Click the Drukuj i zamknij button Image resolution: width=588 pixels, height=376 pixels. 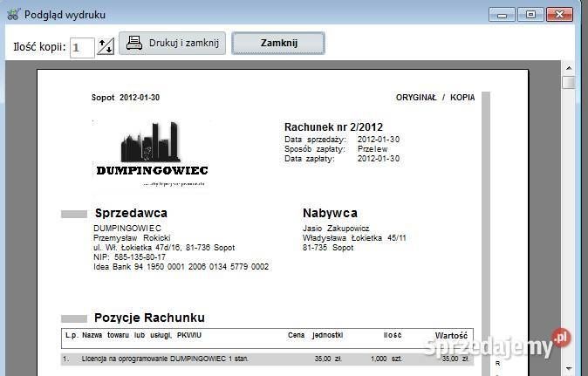pos(172,43)
